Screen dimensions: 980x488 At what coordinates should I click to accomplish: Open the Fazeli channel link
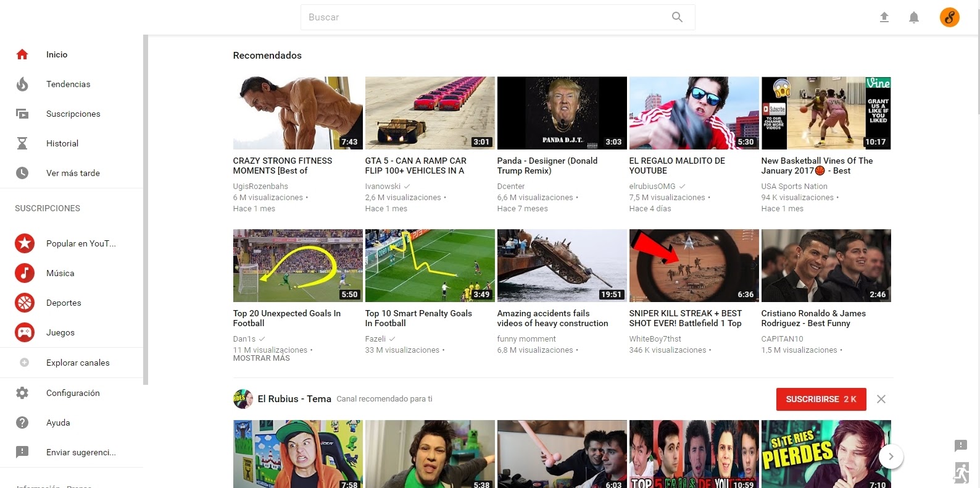(x=375, y=339)
